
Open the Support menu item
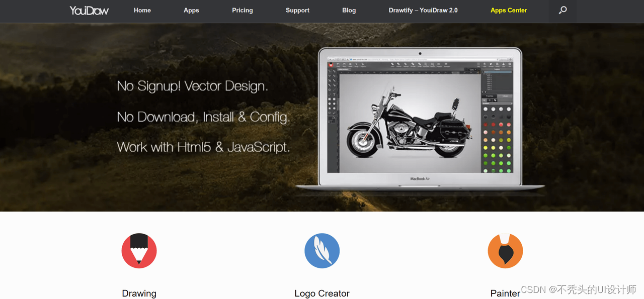click(297, 10)
